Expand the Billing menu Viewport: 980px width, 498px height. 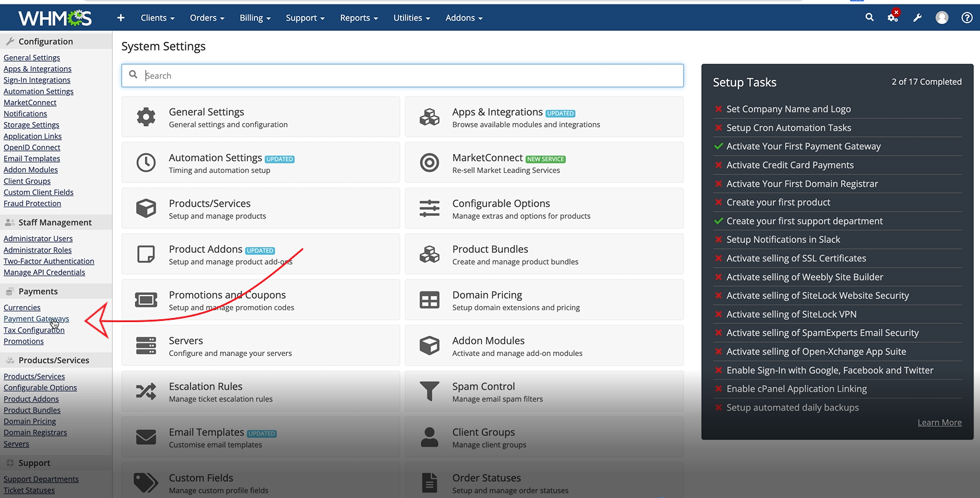[255, 18]
